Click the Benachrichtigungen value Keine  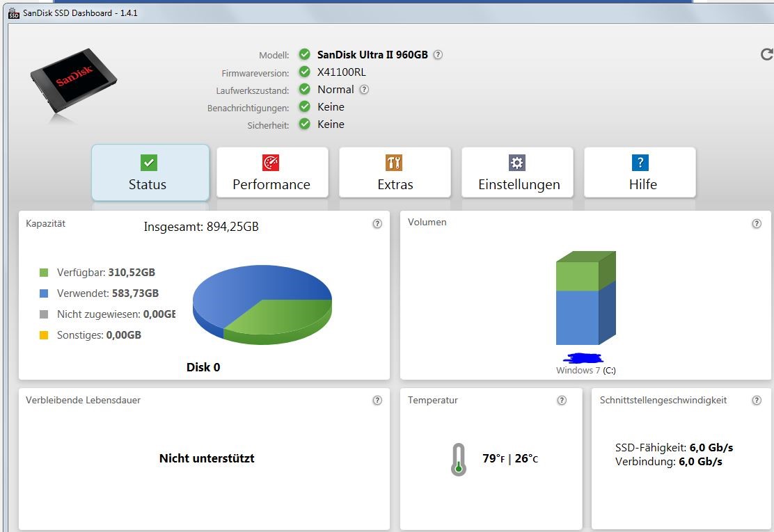[331, 106]
